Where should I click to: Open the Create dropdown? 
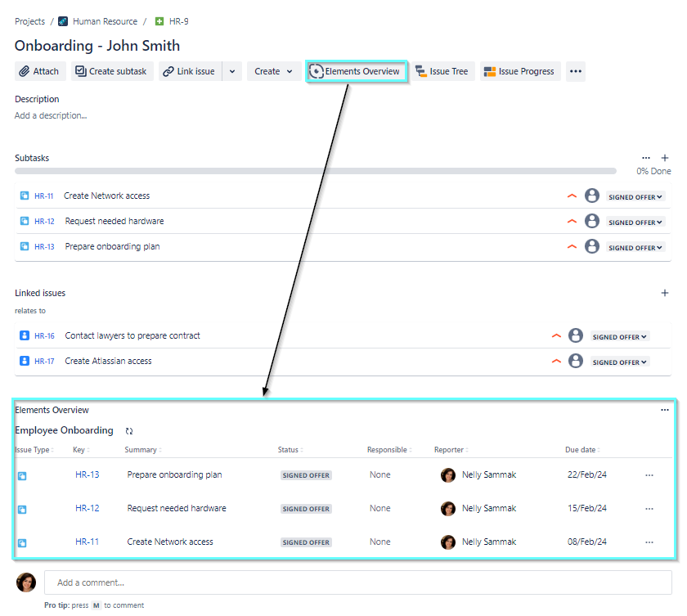point(273,71)
